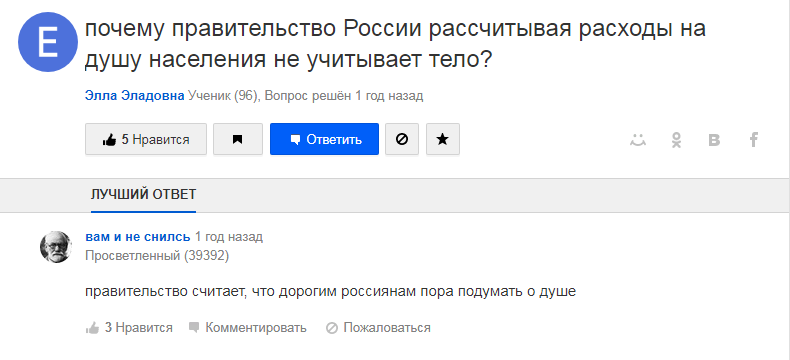Viewport: 790px width, 360px height.
Task: Open the 'ЛУЧШИЙ ОТВЕТ' tab
Action: pos(144,194)
